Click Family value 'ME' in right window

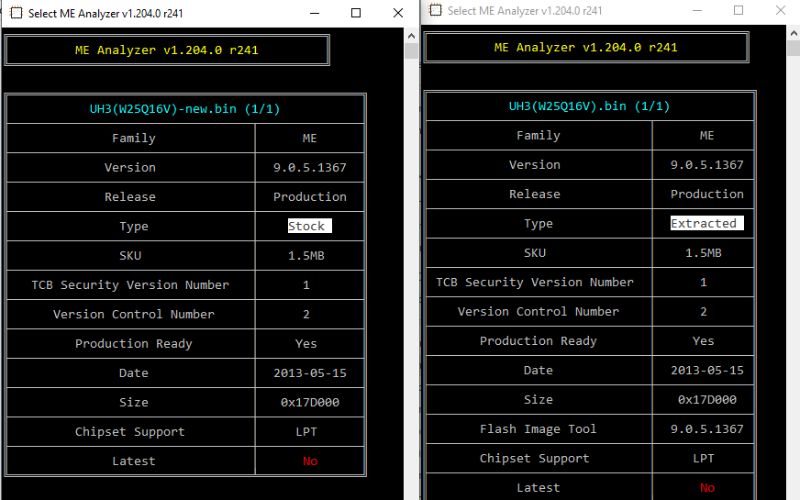tap(707, 135)
